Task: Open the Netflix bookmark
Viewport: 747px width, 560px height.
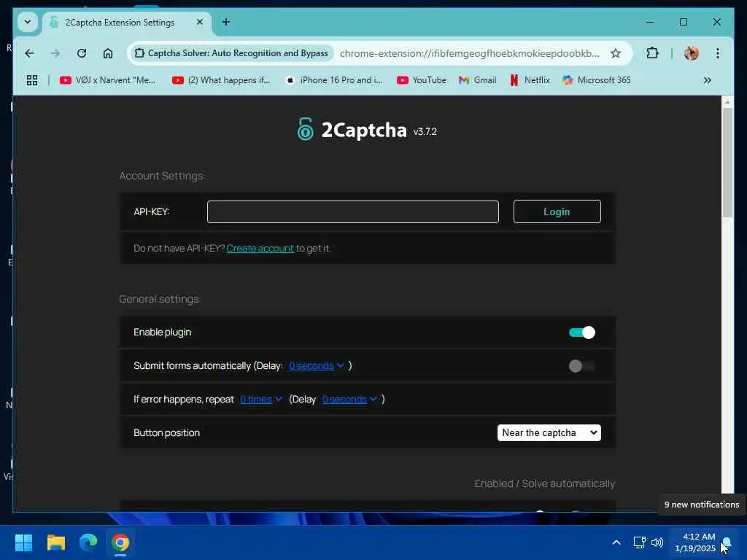Action: point(530,80)
